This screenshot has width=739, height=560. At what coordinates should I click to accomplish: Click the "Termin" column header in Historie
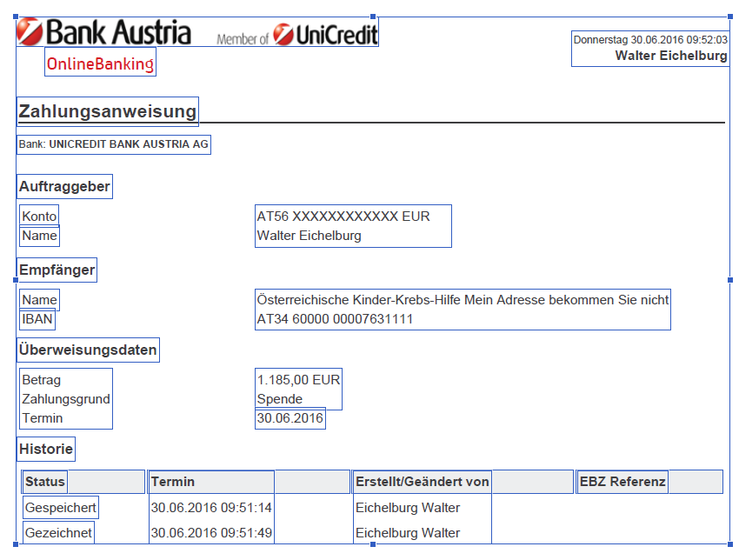click(x=172, y=481)
